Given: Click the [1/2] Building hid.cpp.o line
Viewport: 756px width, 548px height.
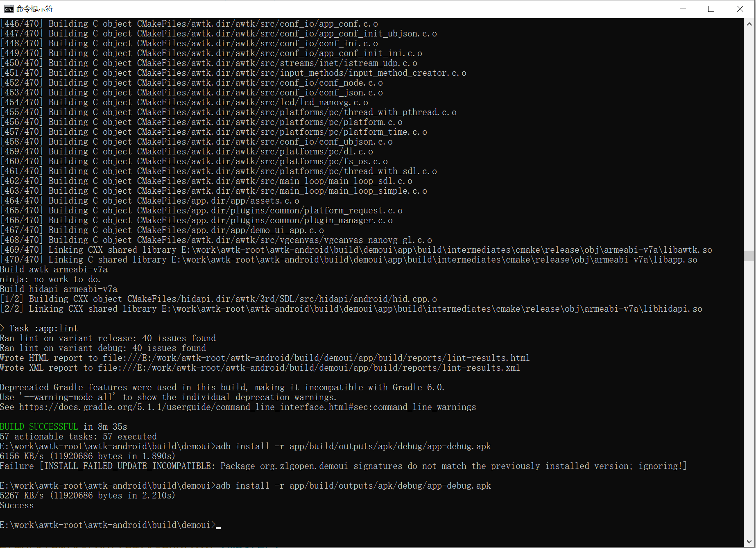Looking at the screenshot, I should tap(218, 299).
